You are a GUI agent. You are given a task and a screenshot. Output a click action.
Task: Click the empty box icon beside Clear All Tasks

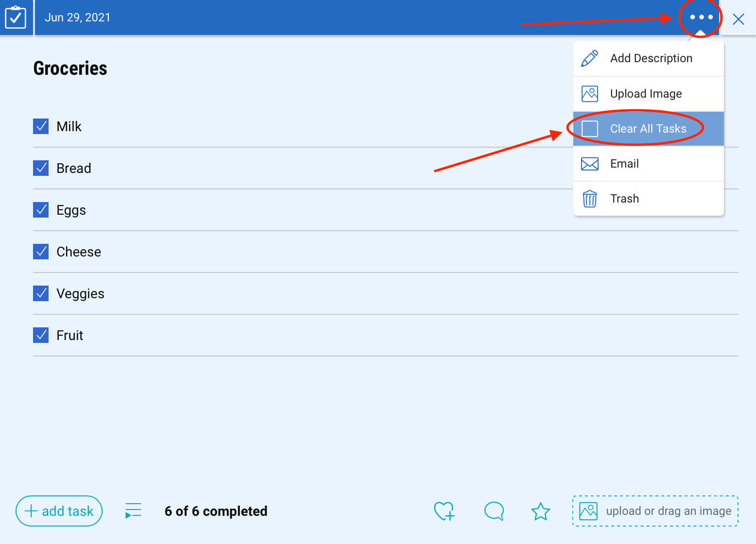coord(589,129)
